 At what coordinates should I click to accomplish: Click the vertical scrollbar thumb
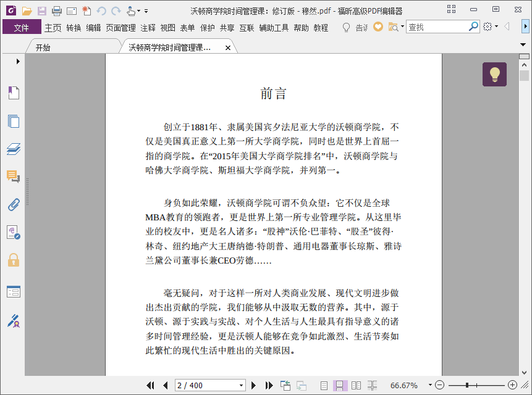click(x=524, y=75)
